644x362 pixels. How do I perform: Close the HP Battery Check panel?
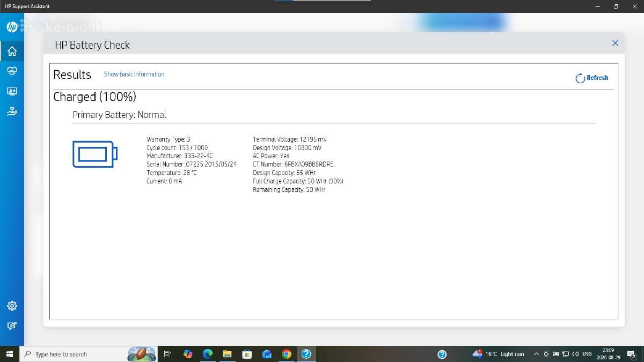click(615, 43)
